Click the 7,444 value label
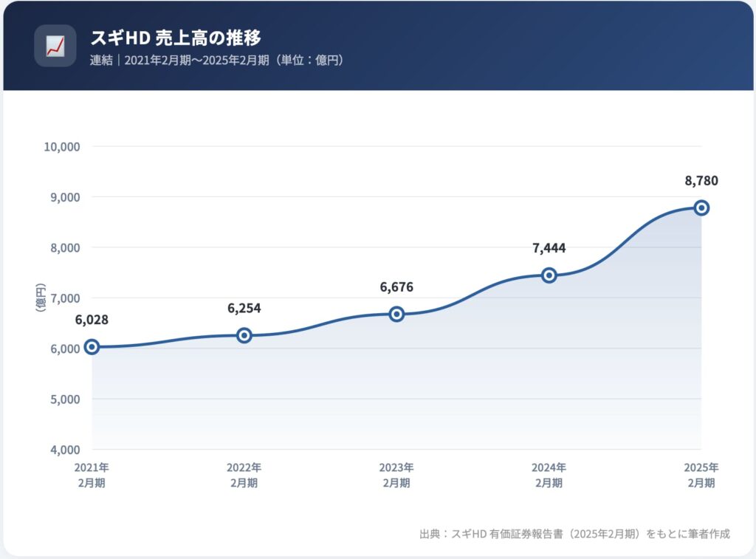This screenshot has width=756, height=559. click(549, 248)
